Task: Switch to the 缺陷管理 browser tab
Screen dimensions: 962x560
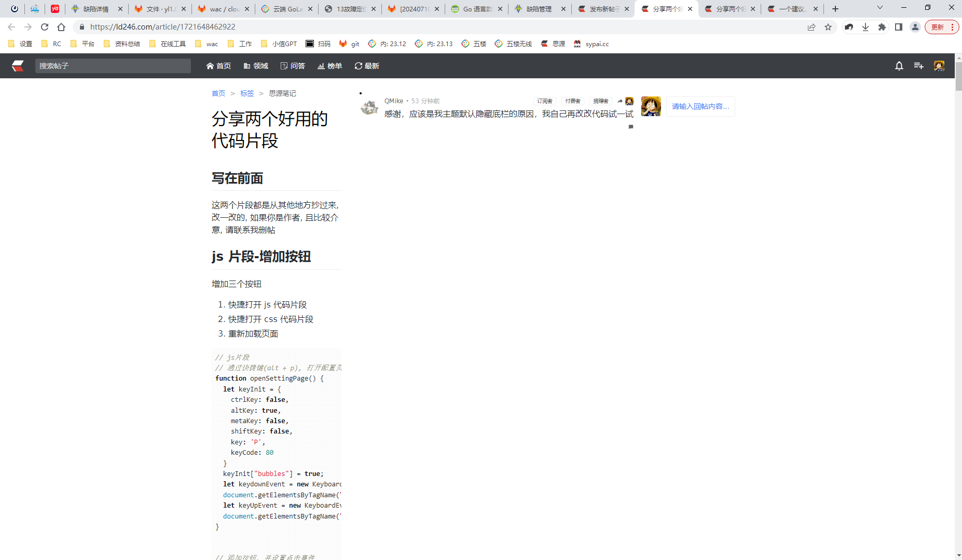Action: pos(539,9)
